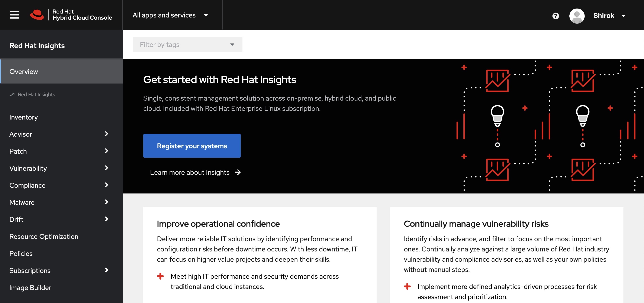Screen dimensions: 644x303
Task: Follow the Learn more about Insights link
Action: tap(190, 172)
